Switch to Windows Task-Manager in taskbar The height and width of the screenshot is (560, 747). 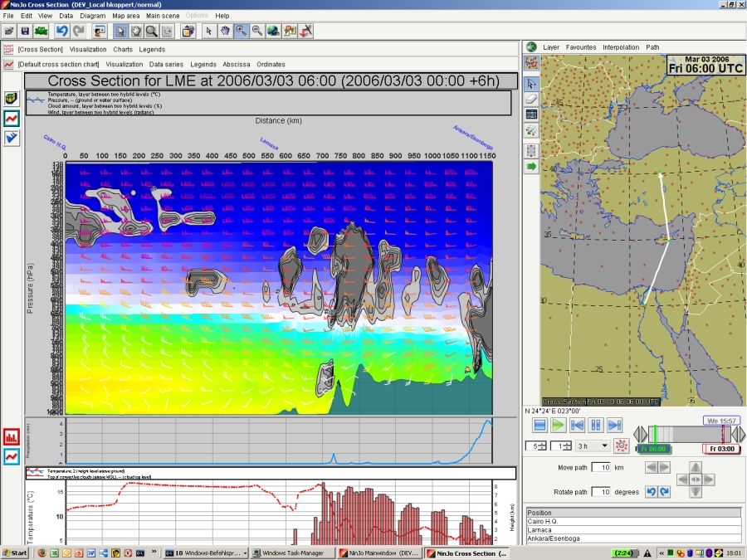[293, 553]
